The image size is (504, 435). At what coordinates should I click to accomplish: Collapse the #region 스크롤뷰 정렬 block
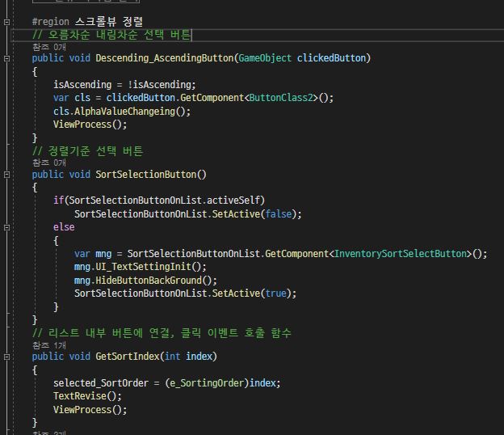(x=6, y=22)
